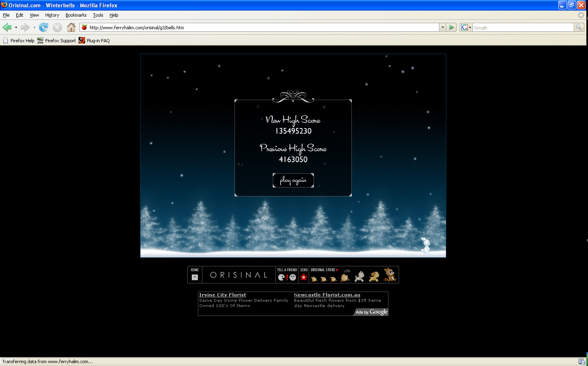588x366 pixels.
Task: Click the apple site icon in address bar
Action: pos(85,27)
